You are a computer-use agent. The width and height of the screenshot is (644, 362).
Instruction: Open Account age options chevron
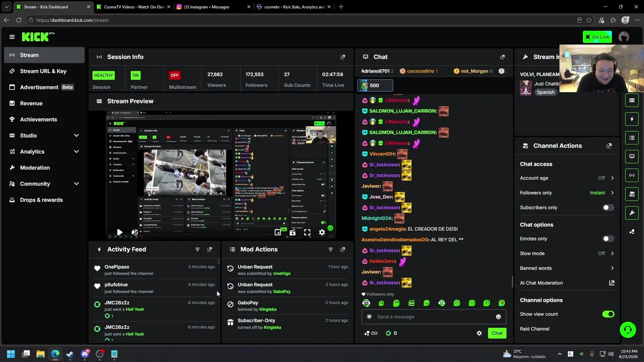point(612,178)
